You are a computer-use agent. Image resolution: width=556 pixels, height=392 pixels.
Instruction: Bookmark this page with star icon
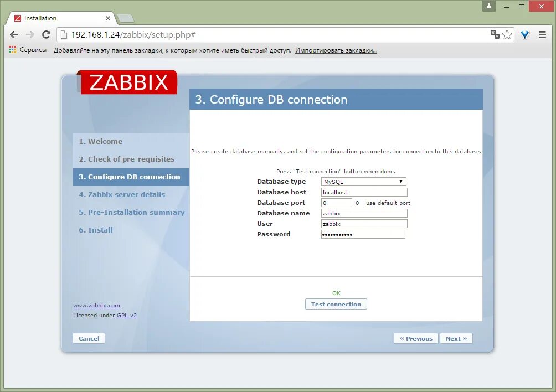(x=507, y=35)
